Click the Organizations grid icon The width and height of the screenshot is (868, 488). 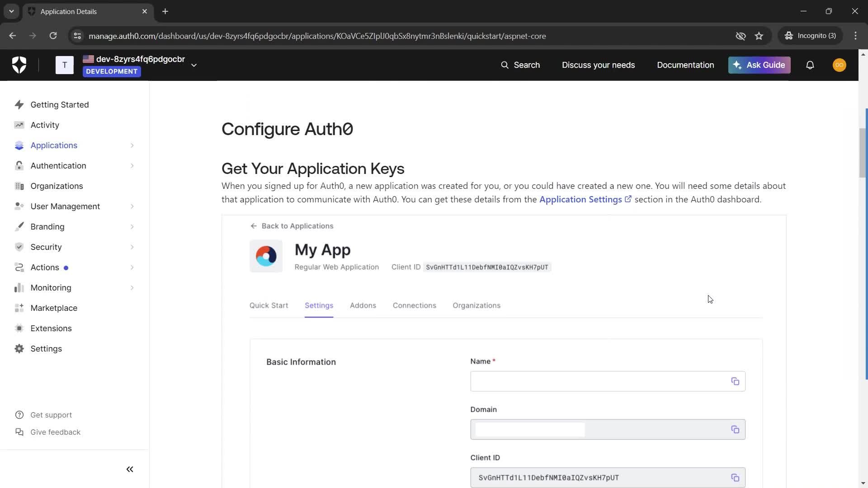(19, 186)
